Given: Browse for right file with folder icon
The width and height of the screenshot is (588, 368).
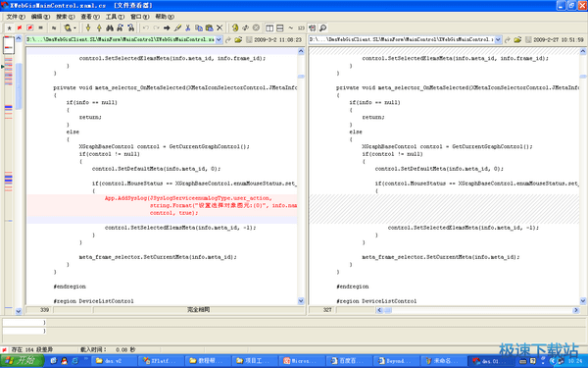Looking at the screenshot, I should pos(517,39).
